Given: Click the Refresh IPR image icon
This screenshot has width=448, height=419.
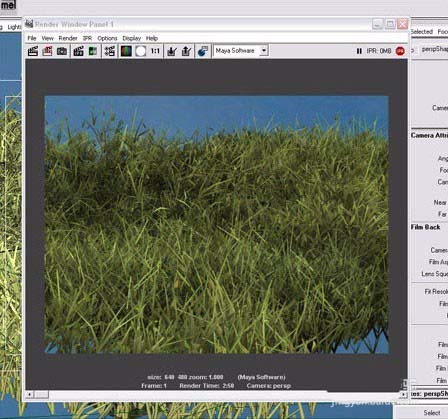Looking at the screenshot, I should tap(93, 51).
